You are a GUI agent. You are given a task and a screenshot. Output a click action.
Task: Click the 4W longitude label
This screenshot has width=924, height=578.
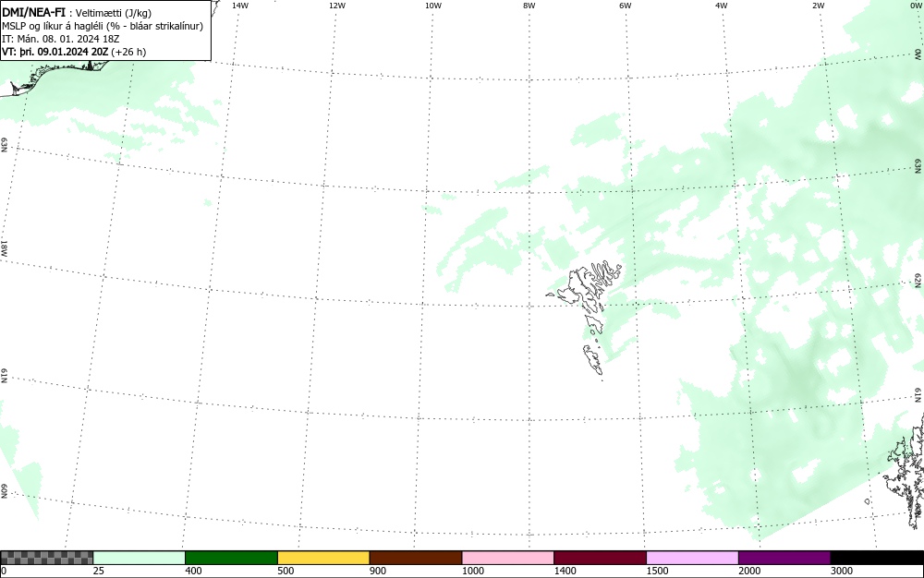tap(722, 6)
